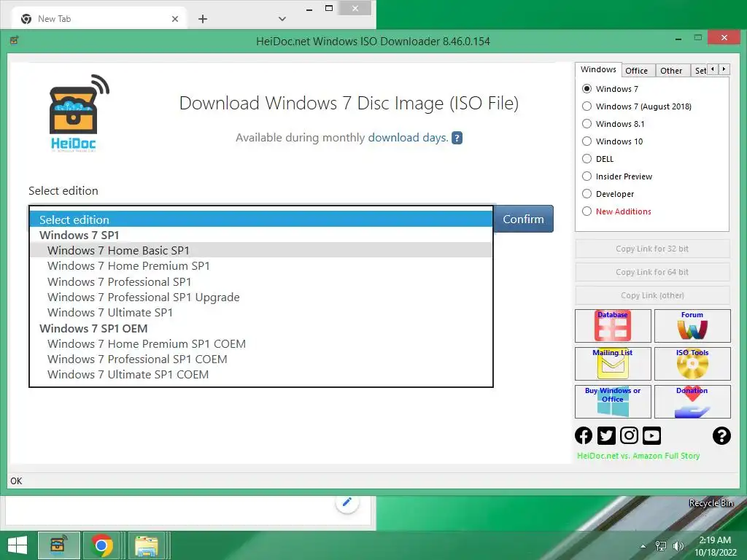Viewport: 747px width, 560px height.
Task: Open the Windows Start button
Action: (18, 545)
